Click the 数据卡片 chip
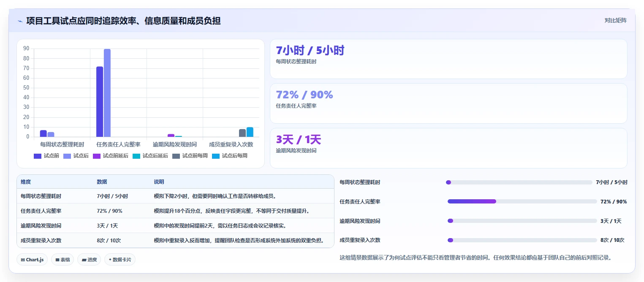 pos(120,260)
